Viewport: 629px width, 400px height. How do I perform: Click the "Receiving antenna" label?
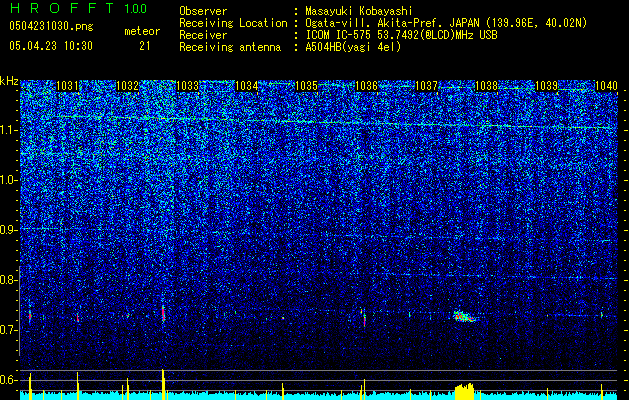[x=230, y=47]
